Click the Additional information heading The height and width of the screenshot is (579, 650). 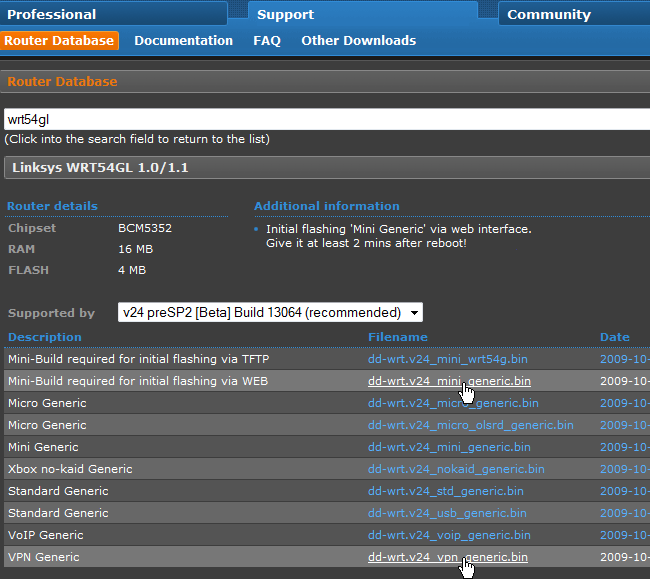point(327,206)
